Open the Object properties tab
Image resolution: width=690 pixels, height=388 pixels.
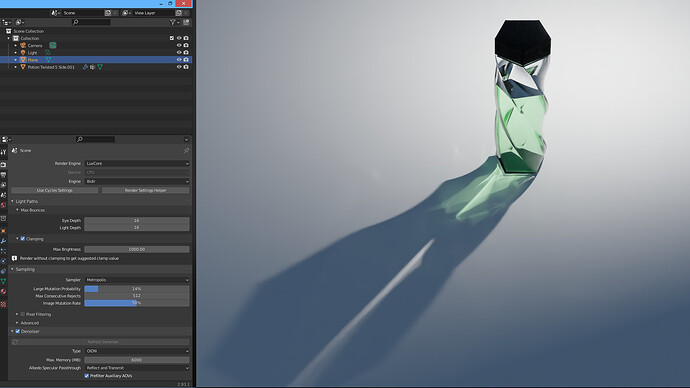click(x=4, y=231)
